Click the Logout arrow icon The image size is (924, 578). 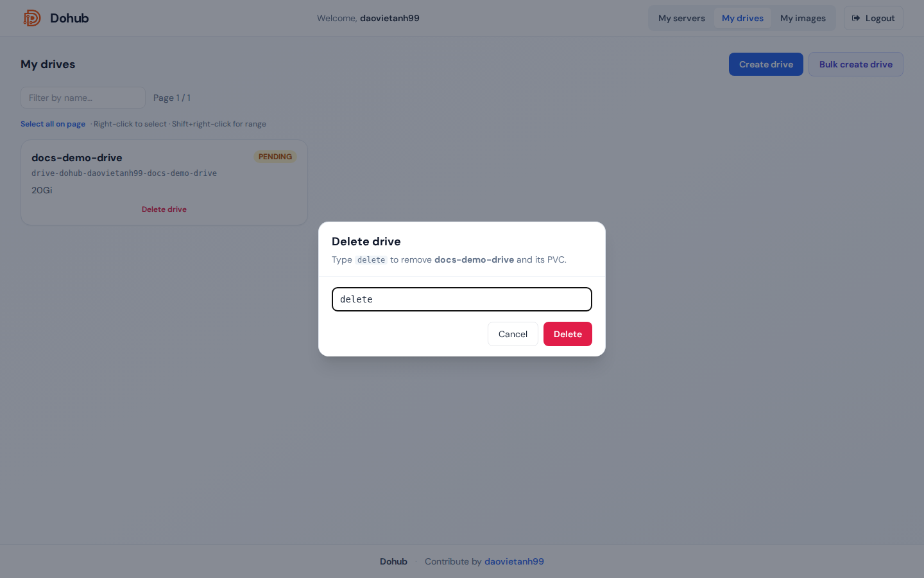pyautogui.click(x=856, y=18)
